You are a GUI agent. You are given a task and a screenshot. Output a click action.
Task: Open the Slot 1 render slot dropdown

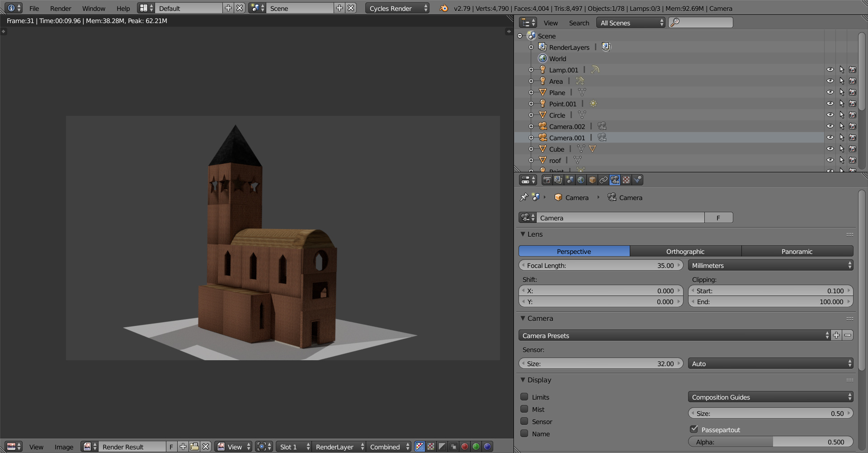click(294, 447)
